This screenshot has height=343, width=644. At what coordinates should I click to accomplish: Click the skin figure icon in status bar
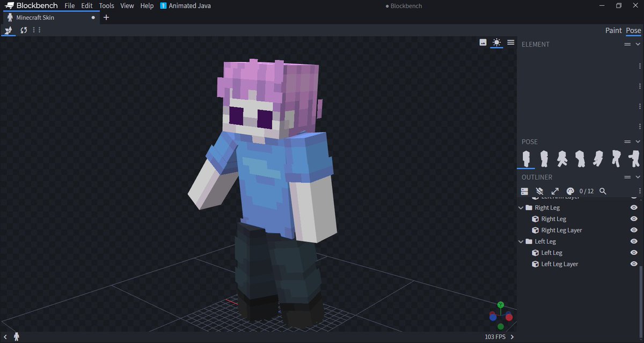pos(17,337)
